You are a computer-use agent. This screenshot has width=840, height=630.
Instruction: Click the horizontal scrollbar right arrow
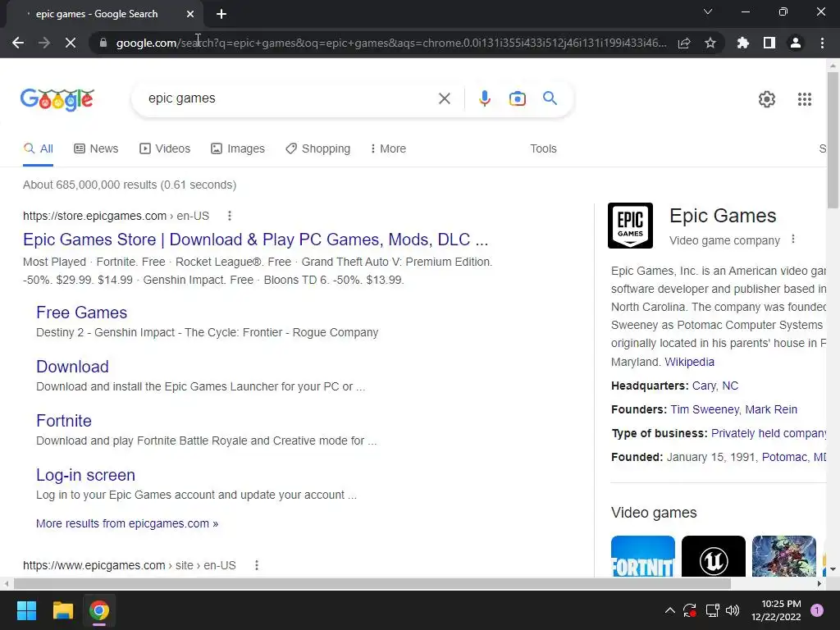pyautogui.click(x=819, y=583)
